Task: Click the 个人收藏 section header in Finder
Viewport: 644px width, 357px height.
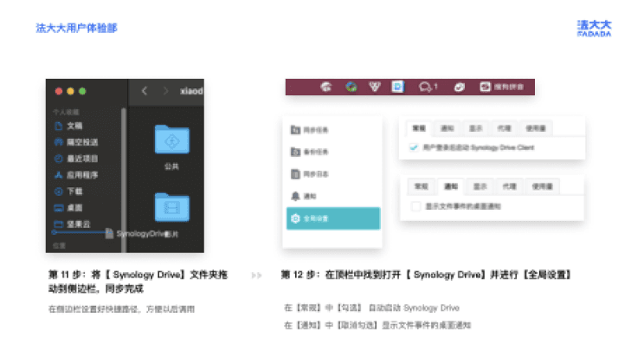Action: pyautogui.click(x=66, y=112)
